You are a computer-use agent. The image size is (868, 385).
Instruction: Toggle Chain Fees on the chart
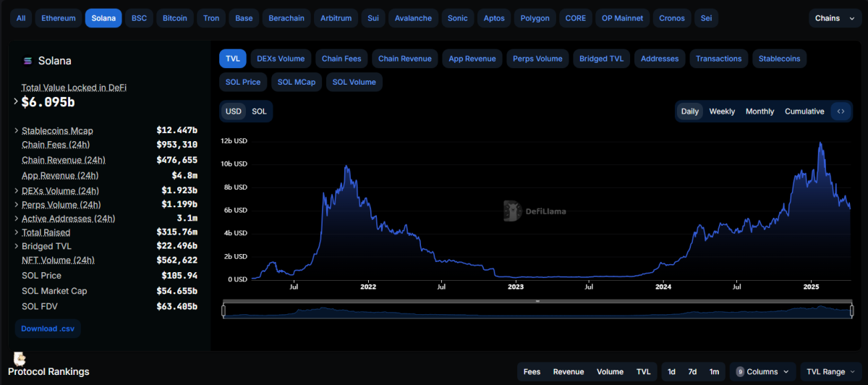341,59
